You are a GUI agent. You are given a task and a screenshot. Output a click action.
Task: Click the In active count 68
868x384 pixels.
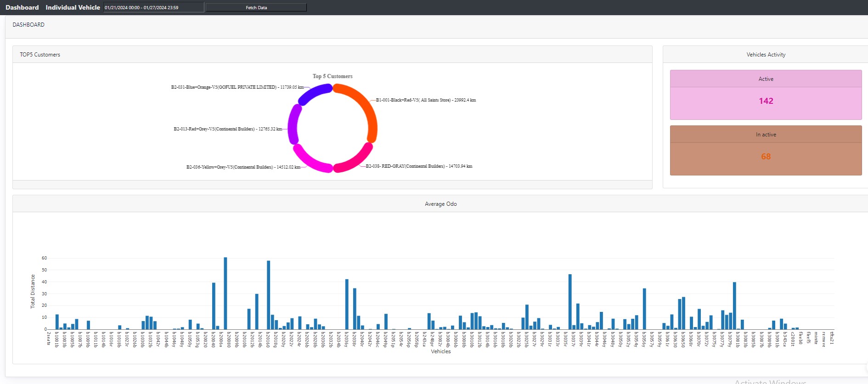click(x=766, y=157)
